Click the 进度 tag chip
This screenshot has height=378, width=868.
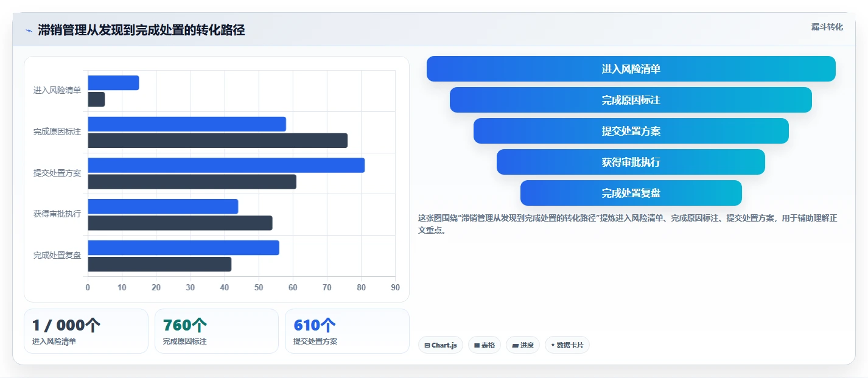pyautogui.click(x=523, y=345)
